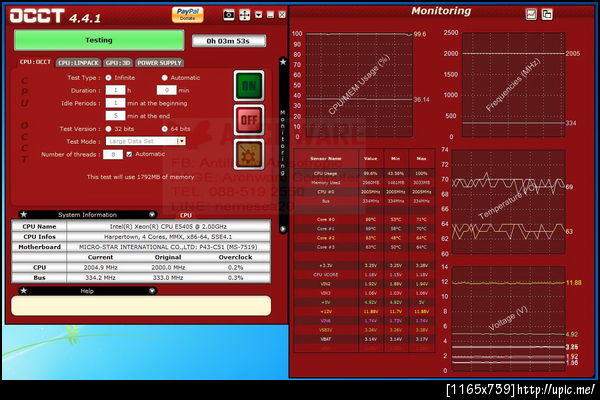
Task: Click the graph icon in Monitoring header
Action: pyautogui.click(x=532, y=15)
